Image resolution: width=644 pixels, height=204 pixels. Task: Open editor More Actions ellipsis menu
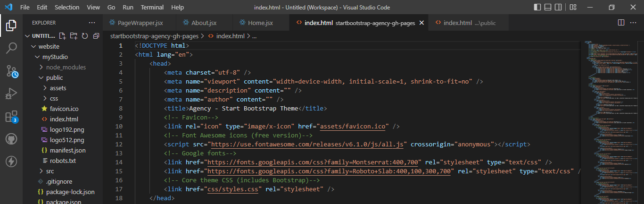coord(634,23)
